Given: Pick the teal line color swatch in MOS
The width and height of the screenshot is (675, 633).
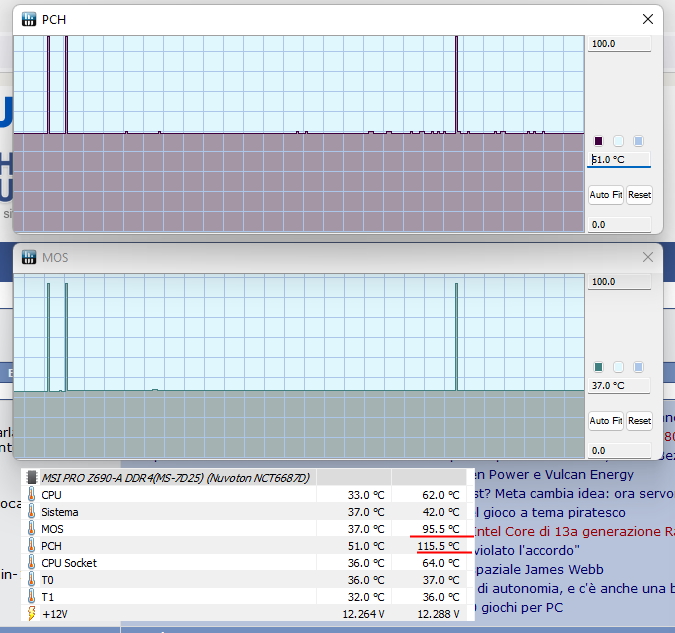Looking at the screenshot, I should [598, 367].
